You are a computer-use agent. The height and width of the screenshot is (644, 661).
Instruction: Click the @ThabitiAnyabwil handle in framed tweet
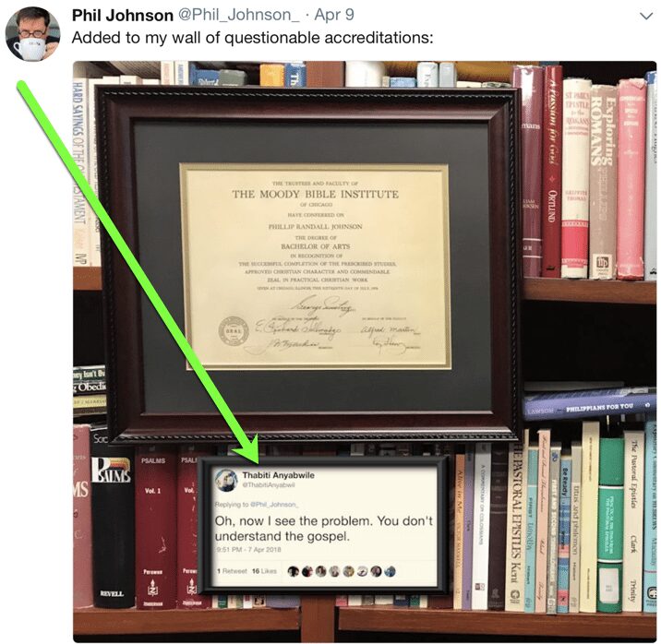coord(268,484)
